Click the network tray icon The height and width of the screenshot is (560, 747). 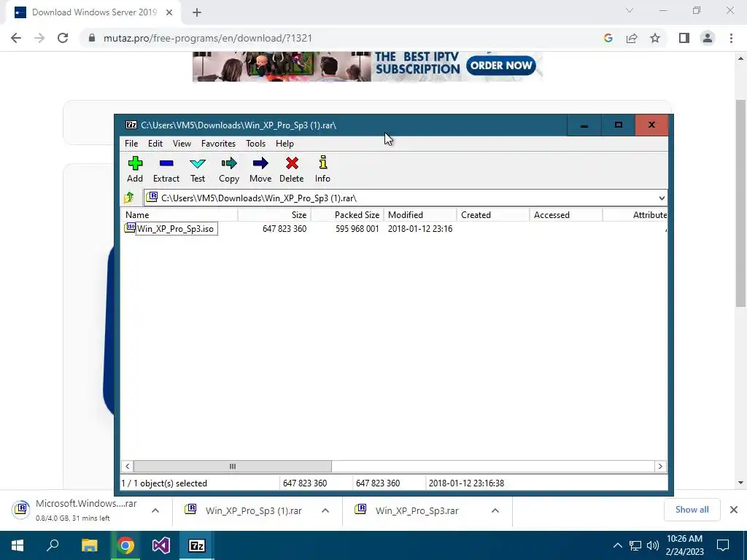coord(635,545)
